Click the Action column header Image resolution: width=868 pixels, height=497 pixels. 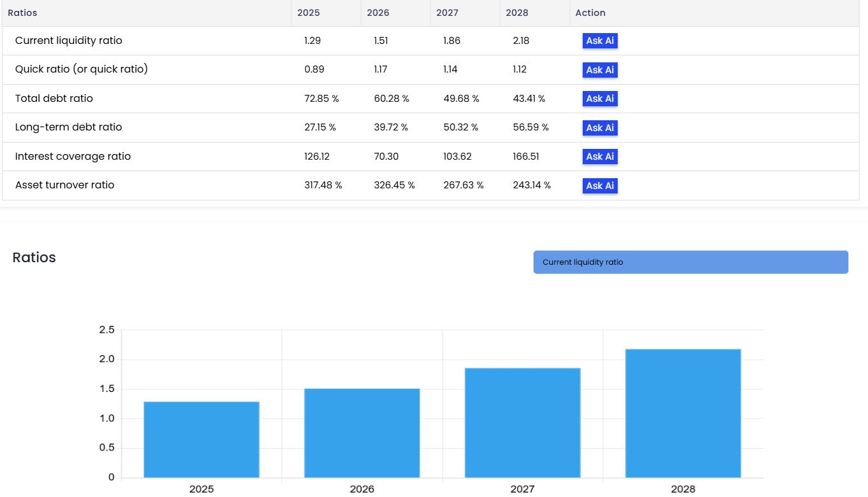(590, 13)
